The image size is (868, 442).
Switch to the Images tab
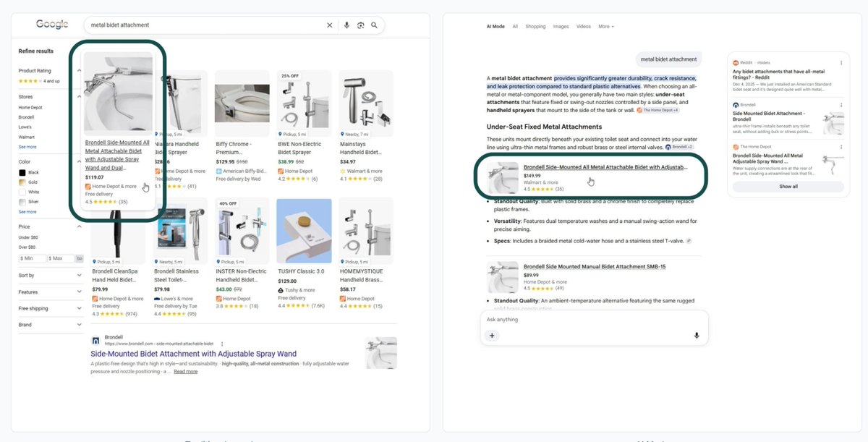point(561,27)
